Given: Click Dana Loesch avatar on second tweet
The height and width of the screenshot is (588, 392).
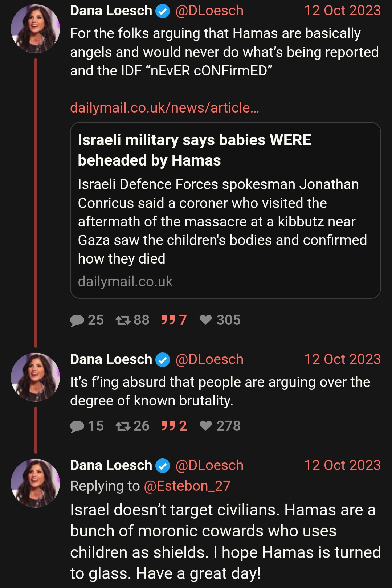Looking at the screenshot, I should click(x=36, y=377).
